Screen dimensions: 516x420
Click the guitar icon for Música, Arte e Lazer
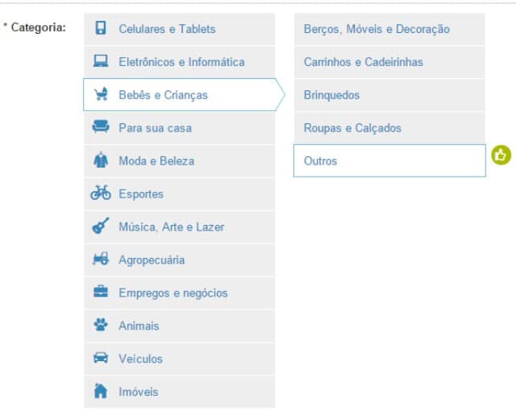pos(101,227)
